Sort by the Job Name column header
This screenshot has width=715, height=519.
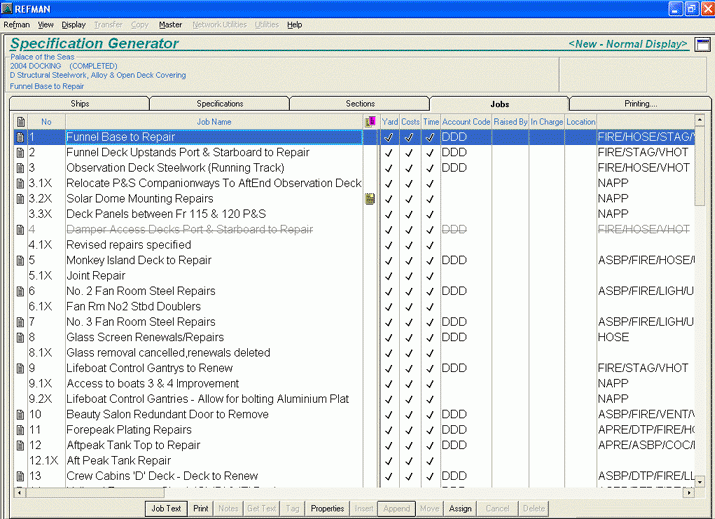coord(213,122)
